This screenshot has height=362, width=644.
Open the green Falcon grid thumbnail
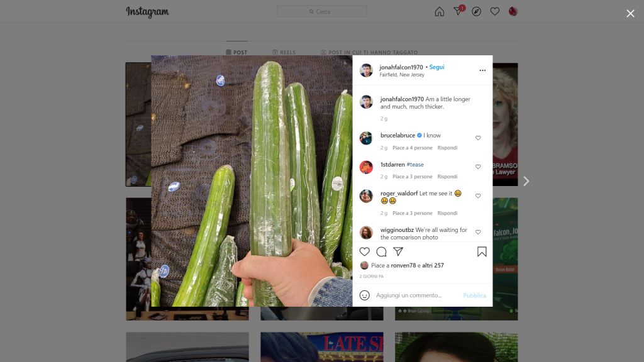505,259
